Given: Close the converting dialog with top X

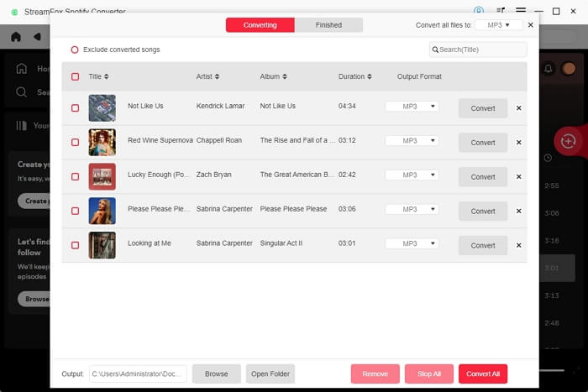Looking at the screenshot, I should point(530,24).
